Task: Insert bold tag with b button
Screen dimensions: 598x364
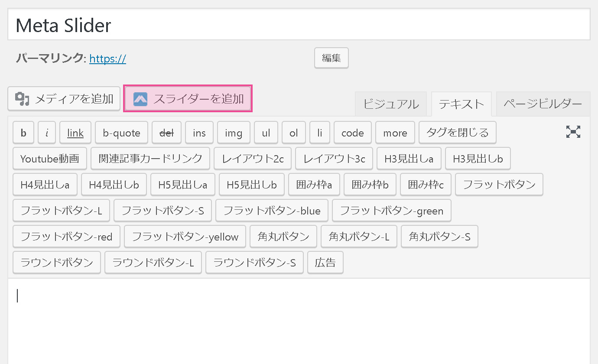Action: (x=23, y=133)
